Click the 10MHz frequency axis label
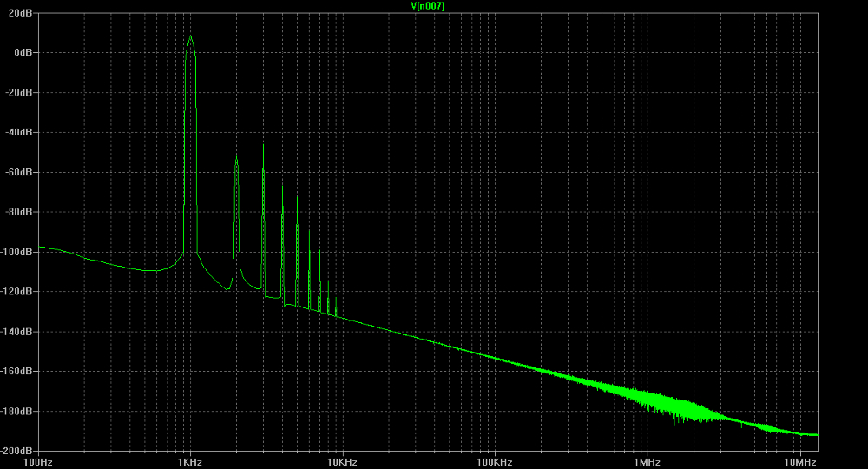This screenshot has width=868, height=469. click(799, 460)
